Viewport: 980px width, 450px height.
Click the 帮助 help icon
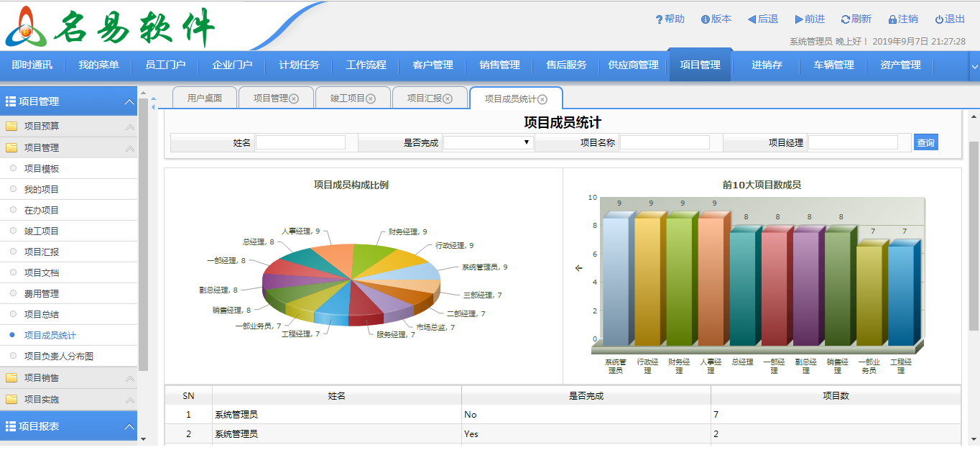[x=659, y=19]
